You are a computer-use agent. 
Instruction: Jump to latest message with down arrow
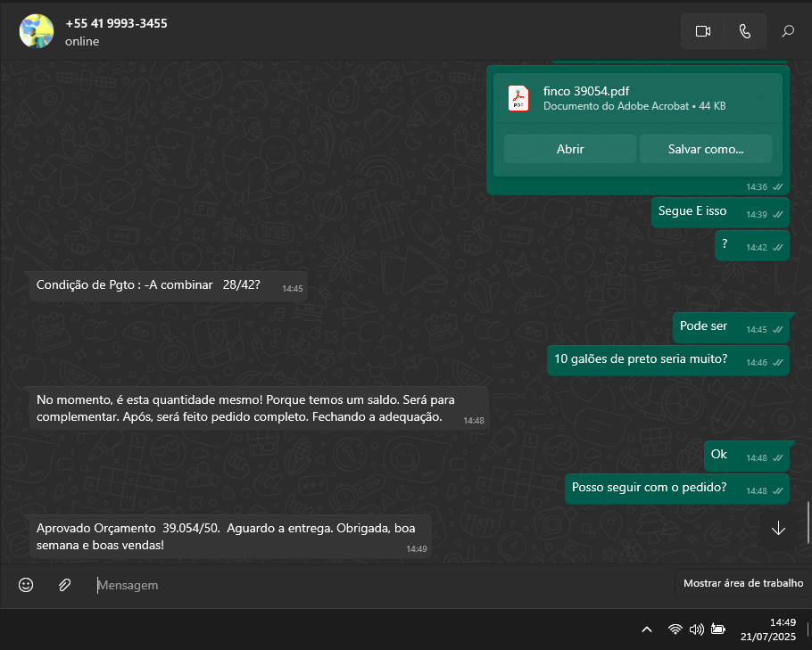[x=778, y=528]
